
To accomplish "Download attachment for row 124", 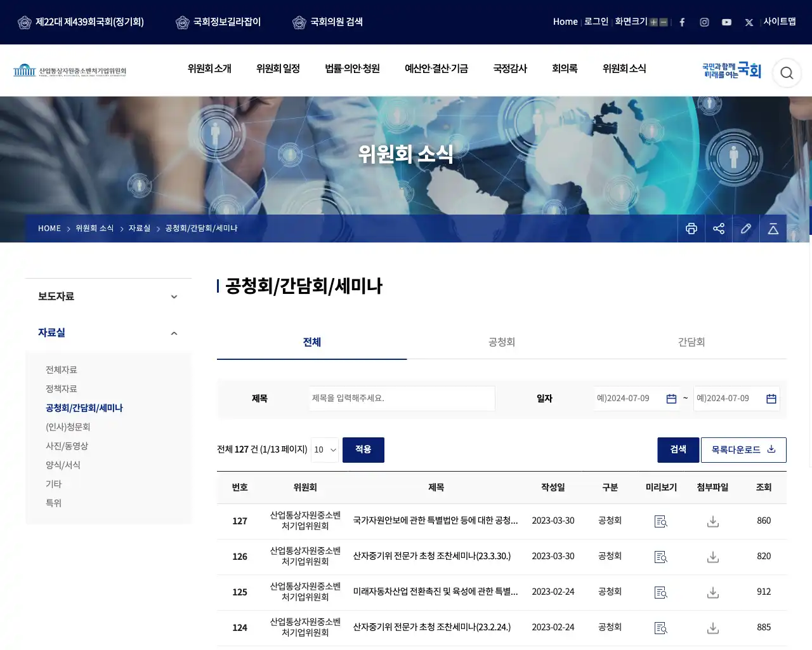I will 713,628.
